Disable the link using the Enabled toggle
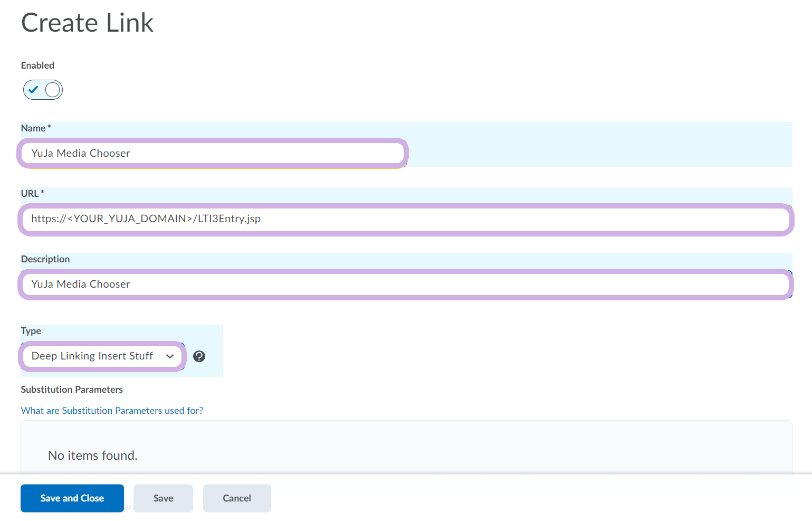The height and width of the screenshot is (521, 812). 43,90
